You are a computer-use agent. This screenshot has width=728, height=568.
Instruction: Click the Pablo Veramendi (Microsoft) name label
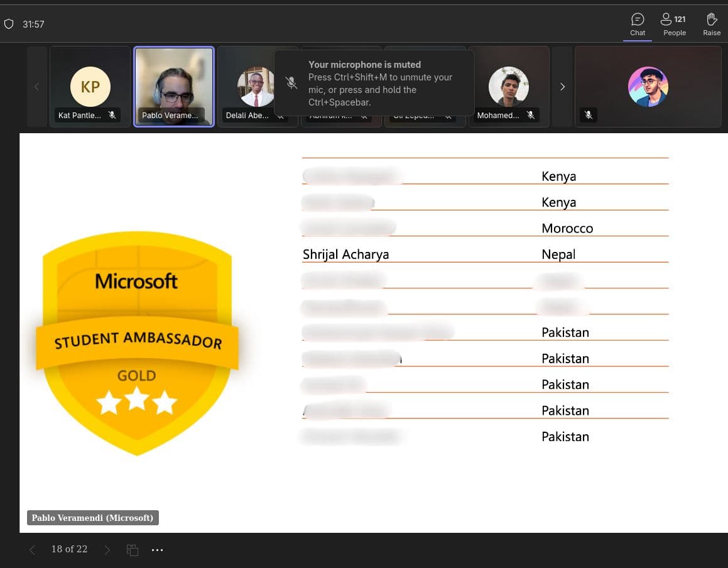(92, 518)
